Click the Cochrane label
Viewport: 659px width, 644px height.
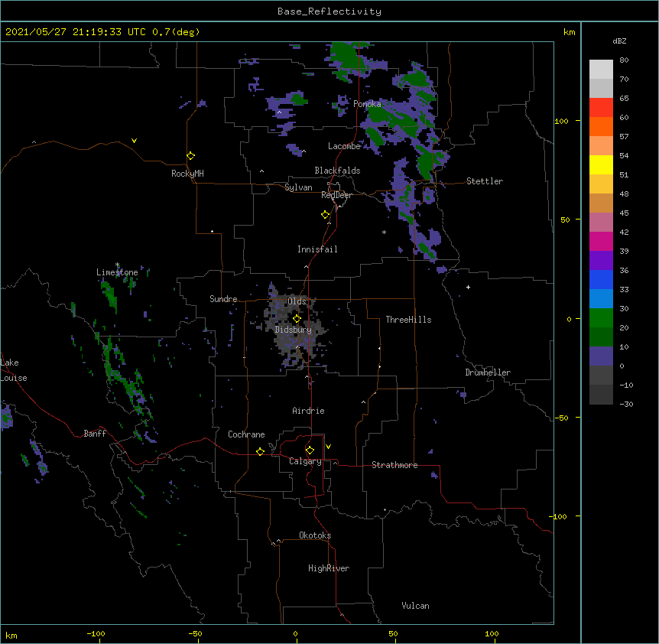246,434
